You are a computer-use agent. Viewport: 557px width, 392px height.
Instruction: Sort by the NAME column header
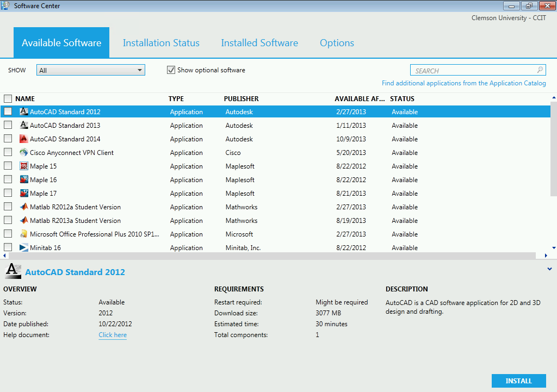coord(25,99)
